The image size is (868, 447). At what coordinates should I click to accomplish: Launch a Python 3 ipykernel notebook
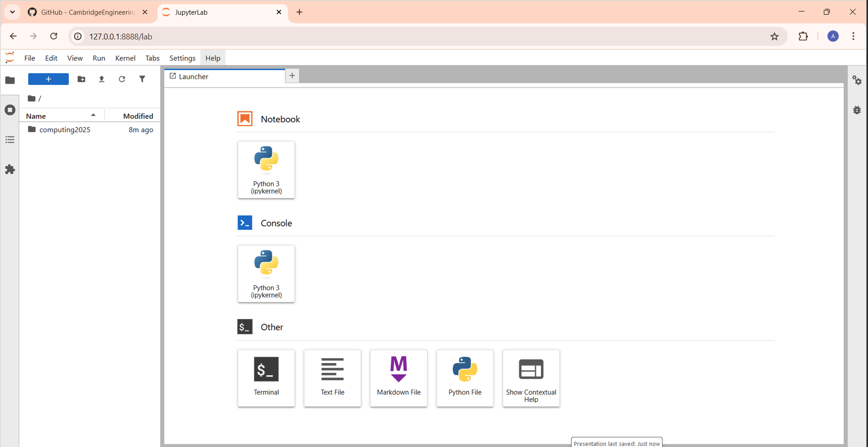point(266,169)
